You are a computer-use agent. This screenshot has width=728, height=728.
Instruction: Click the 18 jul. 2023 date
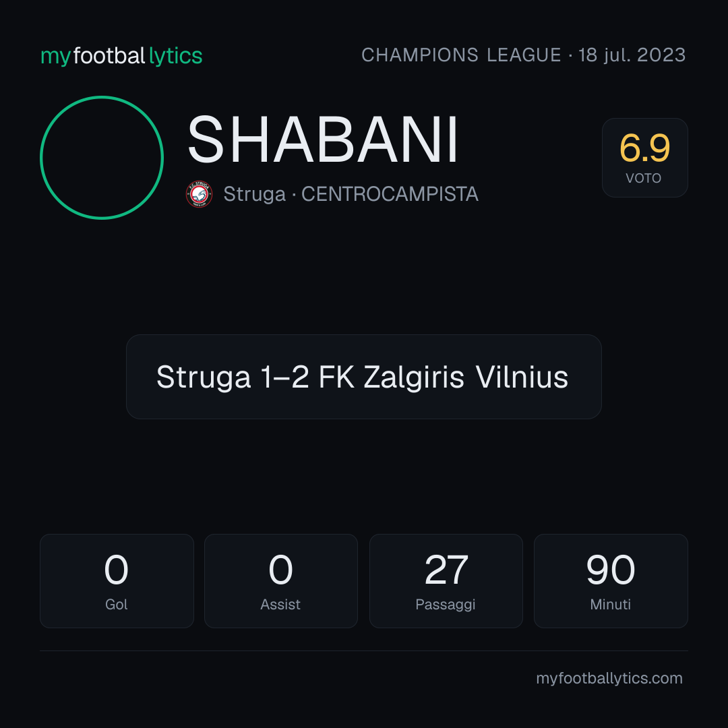[632, 55]
